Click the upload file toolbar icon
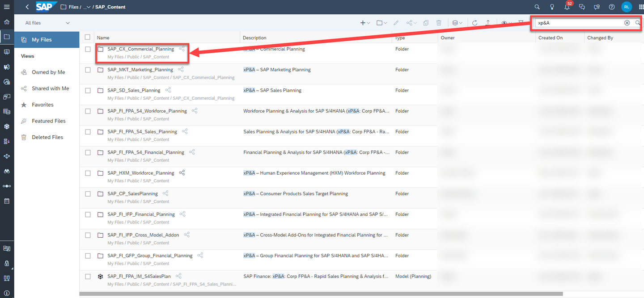The width and height of the screenshot is (644, 298). pyautogui.click(x=488, y=23)
